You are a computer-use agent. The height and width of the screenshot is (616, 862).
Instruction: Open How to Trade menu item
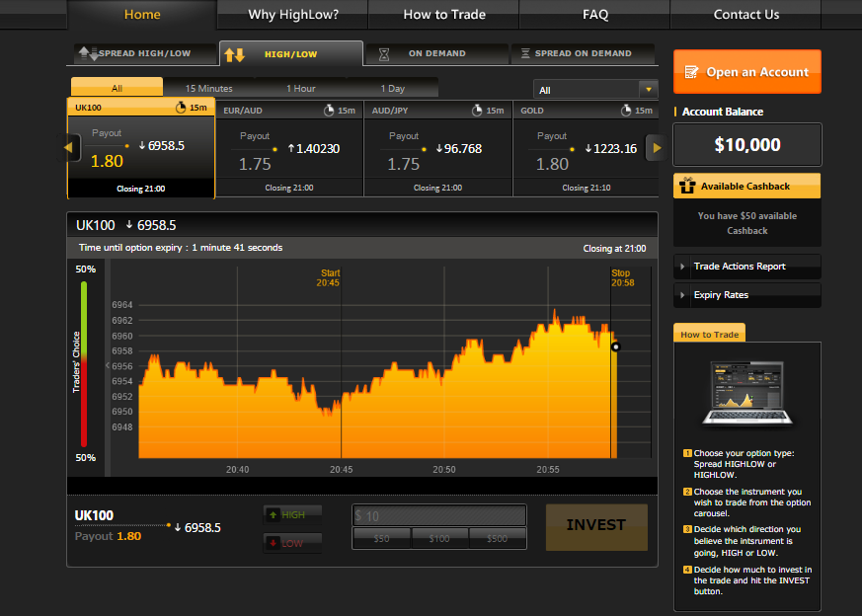pyautogui.click(x=444, y=14)
